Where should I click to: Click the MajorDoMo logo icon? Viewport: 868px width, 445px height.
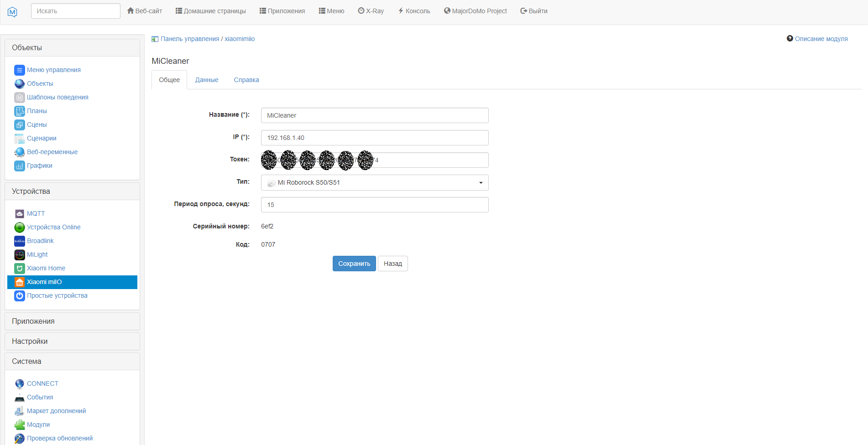click(12, 11)
